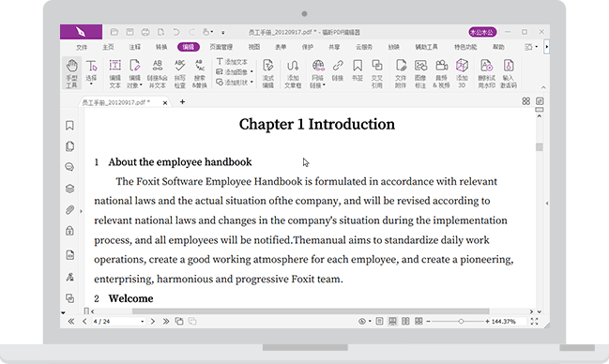
Task: Open the attachments paperclip panel in sidebar
Action: tap(69, 210)
